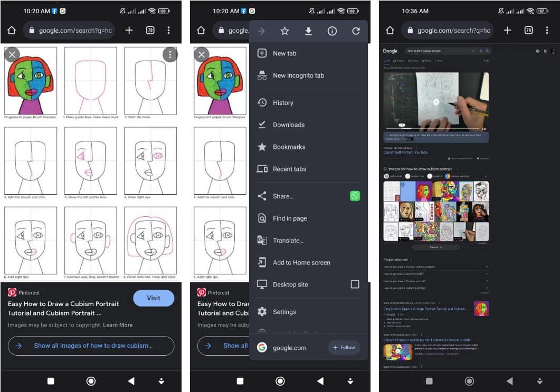Image resolution: width=560 pixels, height=392 pixels.
Task: Tap the Visit button on the left screen
Action: 154,298
